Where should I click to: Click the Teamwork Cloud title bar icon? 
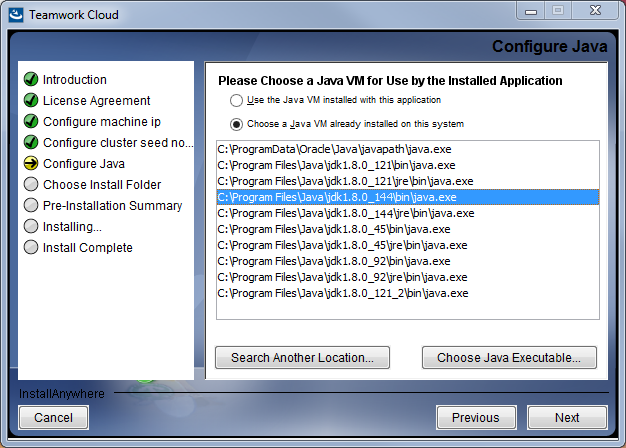coord(16,15)
